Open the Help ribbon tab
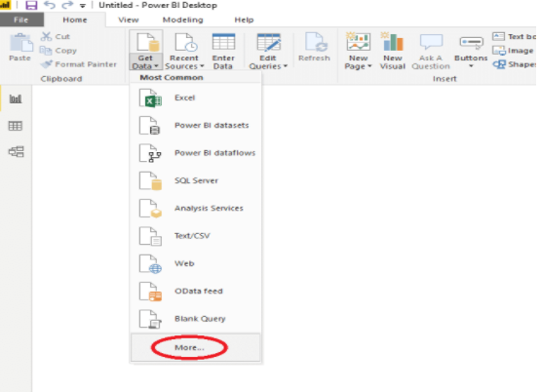 [244, 20]
